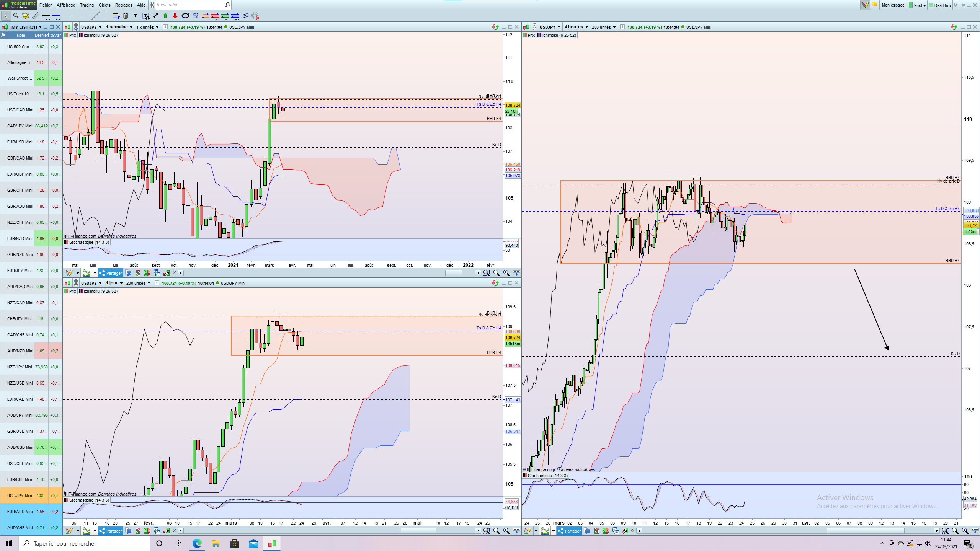This screenshot has height=551, width=980.
Task: Open the Réglages menu
Action: [x=123, y=5]
